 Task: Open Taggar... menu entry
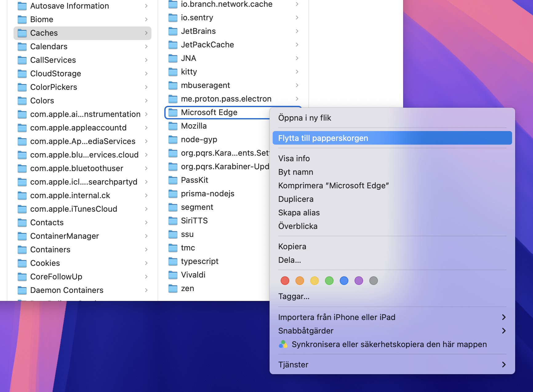(392, 296)
